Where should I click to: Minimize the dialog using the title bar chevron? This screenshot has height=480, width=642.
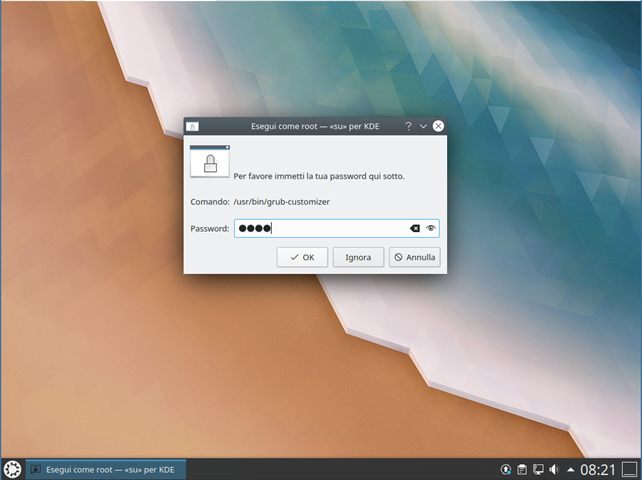[423, 126]
